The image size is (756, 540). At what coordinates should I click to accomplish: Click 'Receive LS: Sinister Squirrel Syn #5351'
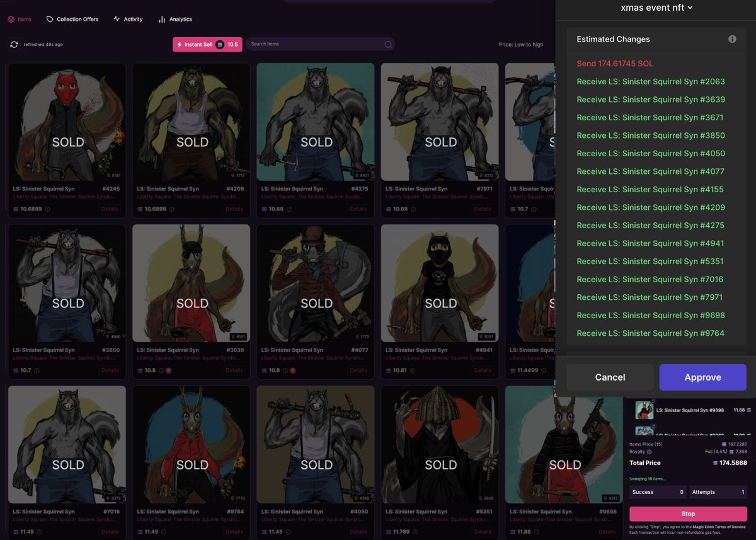[651, 261]
